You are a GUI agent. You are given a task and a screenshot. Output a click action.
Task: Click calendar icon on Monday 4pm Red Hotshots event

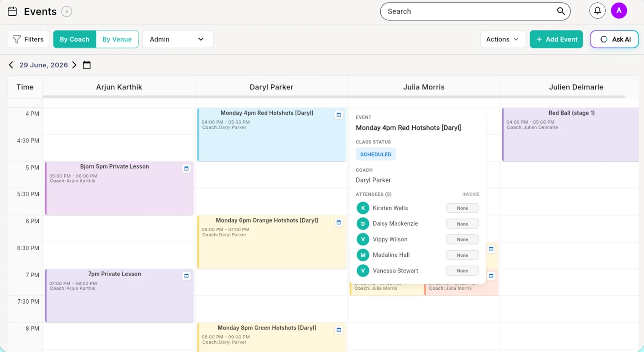coord(339,115)
